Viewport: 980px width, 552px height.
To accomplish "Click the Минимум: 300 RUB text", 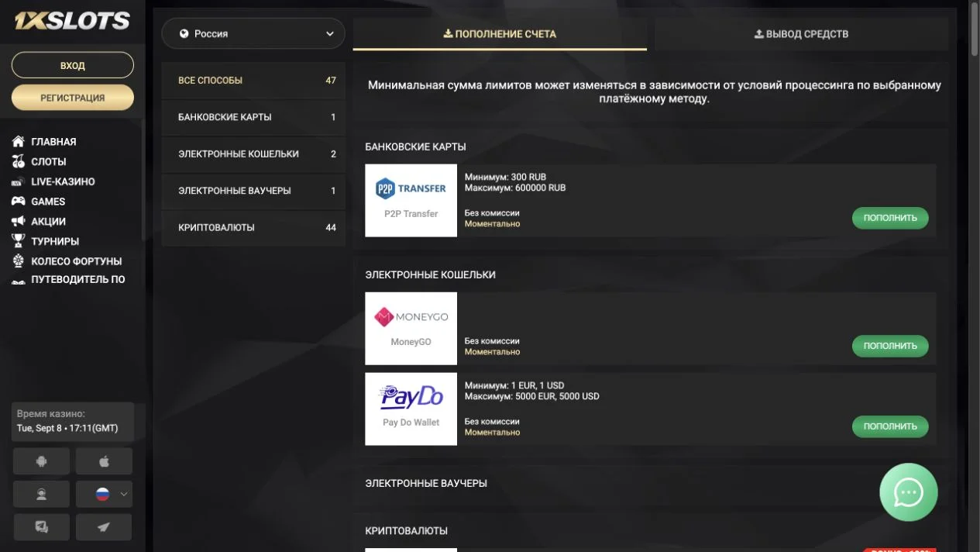I will (505, 178).
